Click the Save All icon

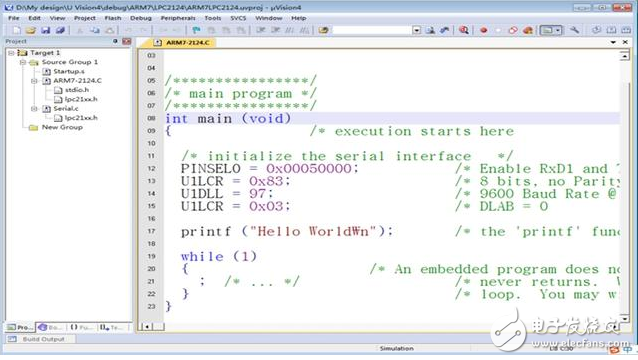pyautogui.click(x=60, y=30)
